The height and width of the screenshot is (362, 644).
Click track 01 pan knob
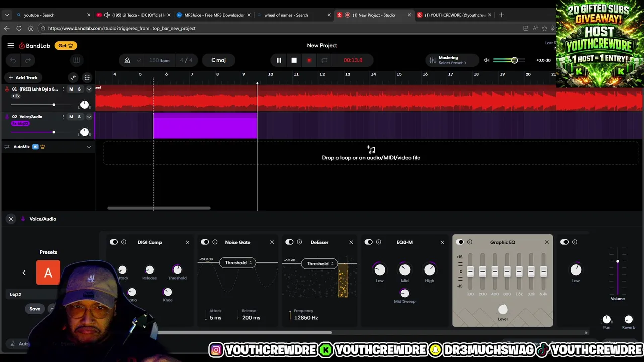[85, 105]
